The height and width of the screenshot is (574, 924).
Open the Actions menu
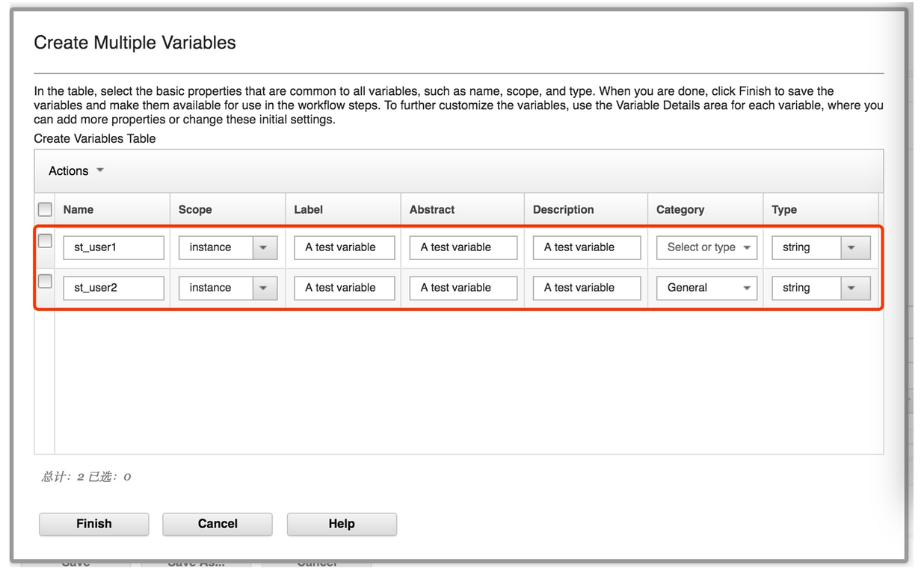(74, 170)
